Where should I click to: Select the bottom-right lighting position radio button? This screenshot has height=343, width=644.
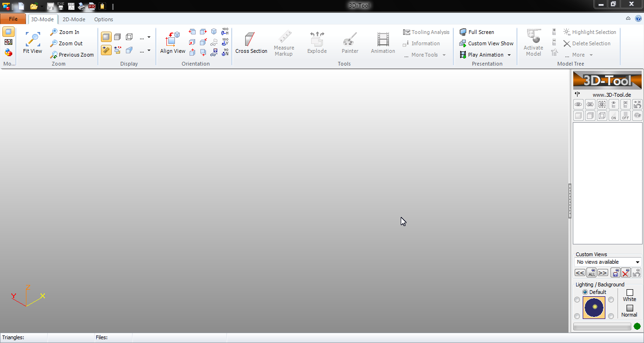(x=611, y=316)
